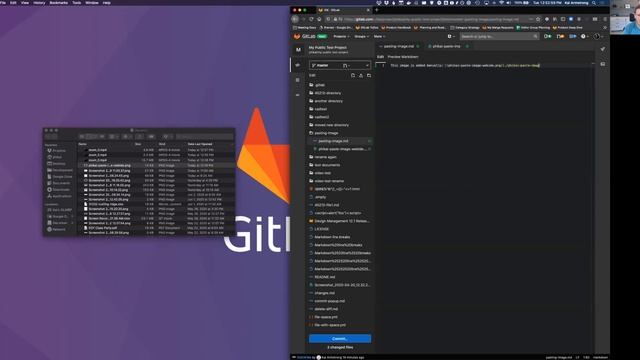The width and height of the screenshot is (640, 360).
Task: Click into the editor line one text
Action: (x=465, y=65)
